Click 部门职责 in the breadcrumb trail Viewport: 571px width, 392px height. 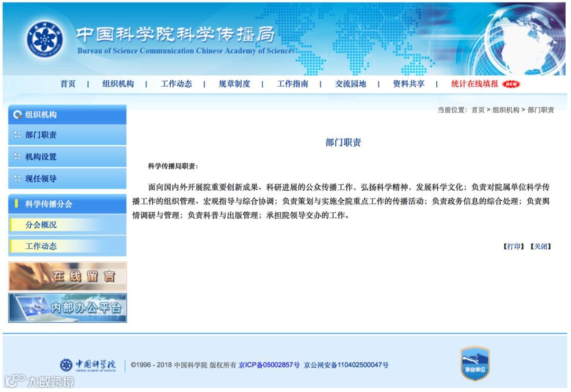click(541, 110)
